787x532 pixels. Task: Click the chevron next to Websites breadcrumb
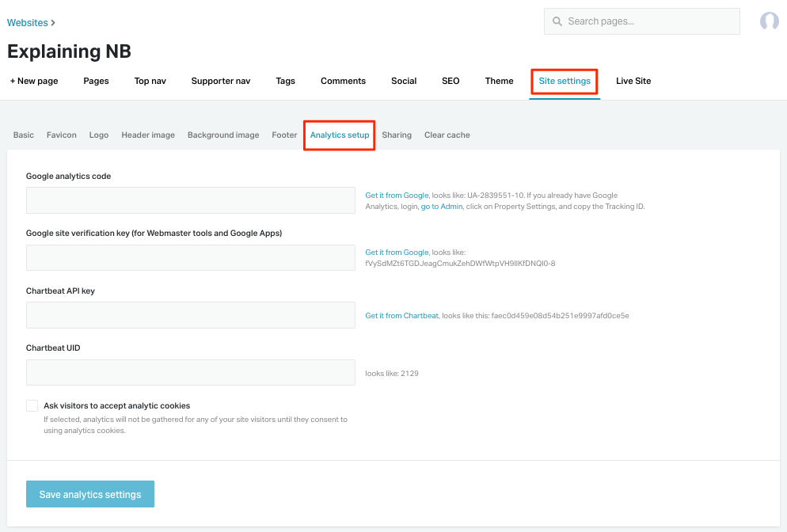pos(52,22)
